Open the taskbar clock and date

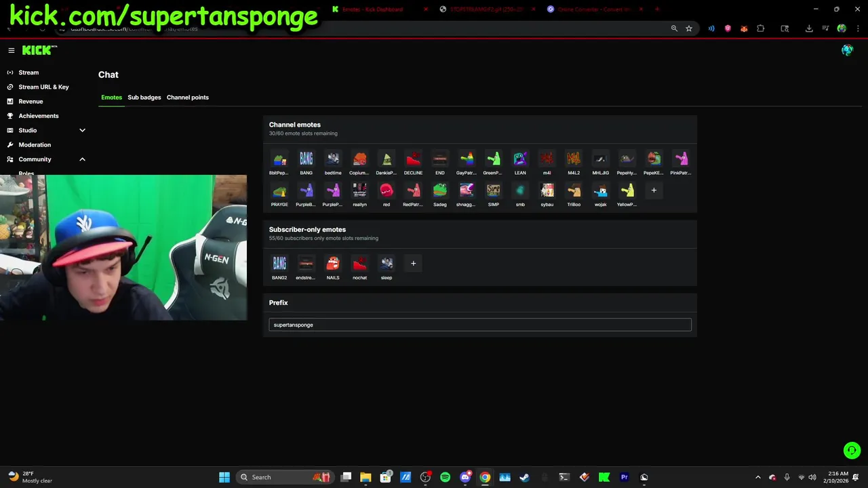838,477
